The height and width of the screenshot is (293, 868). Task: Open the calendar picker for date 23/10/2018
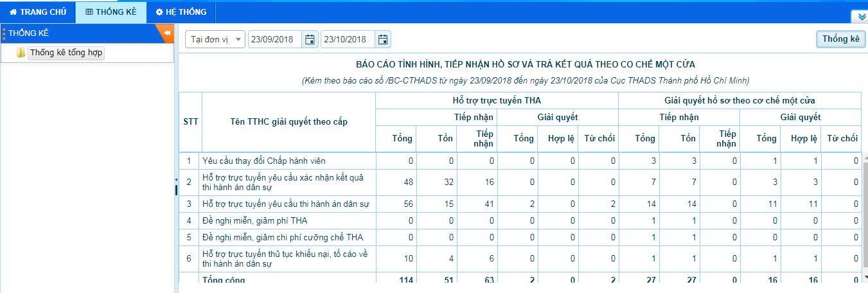383,40
